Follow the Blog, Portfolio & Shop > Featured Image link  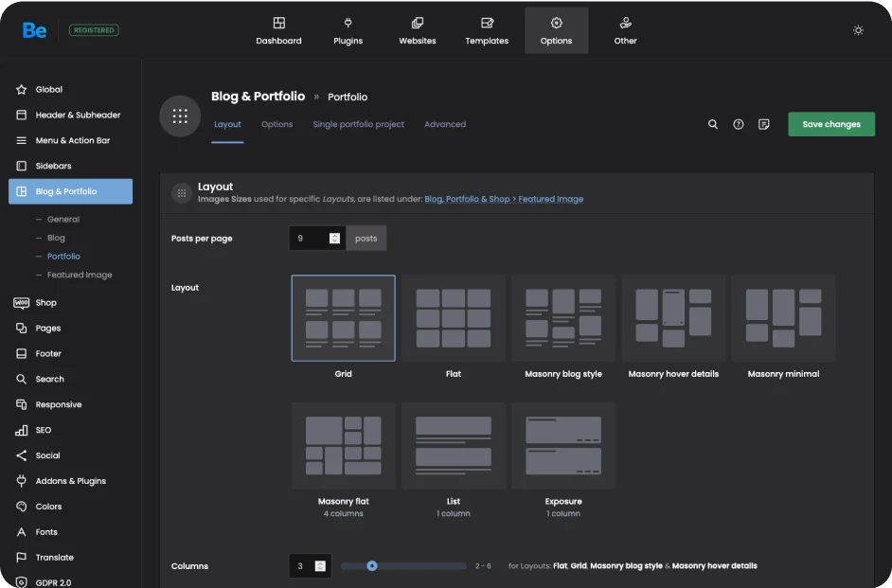pyautogui.click(x=504, y=200)
